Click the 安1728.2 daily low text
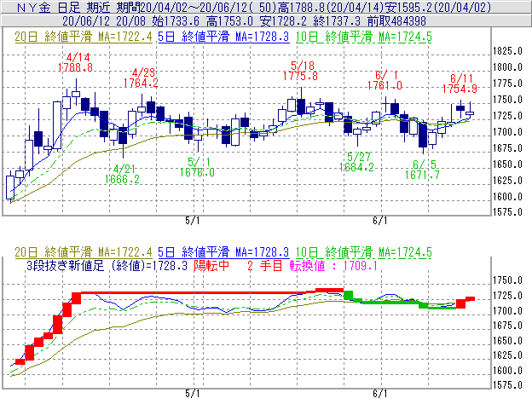The image size is (532, 404). [283, 21]
